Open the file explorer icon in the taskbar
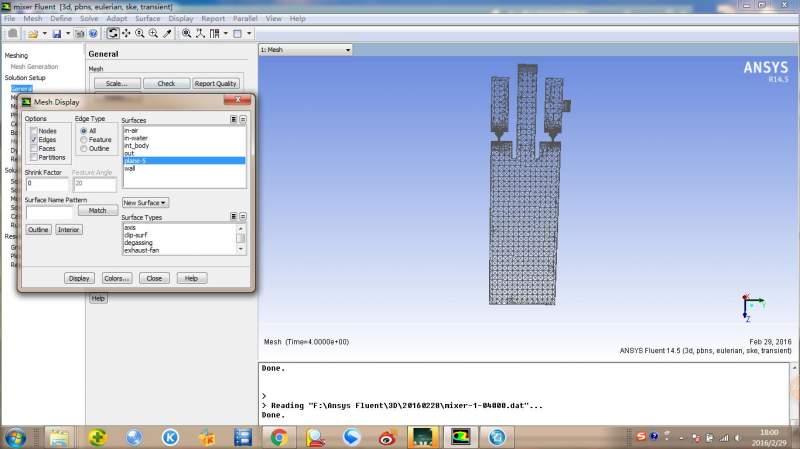Viewport: 800px width, 449px height. point(59,437)
